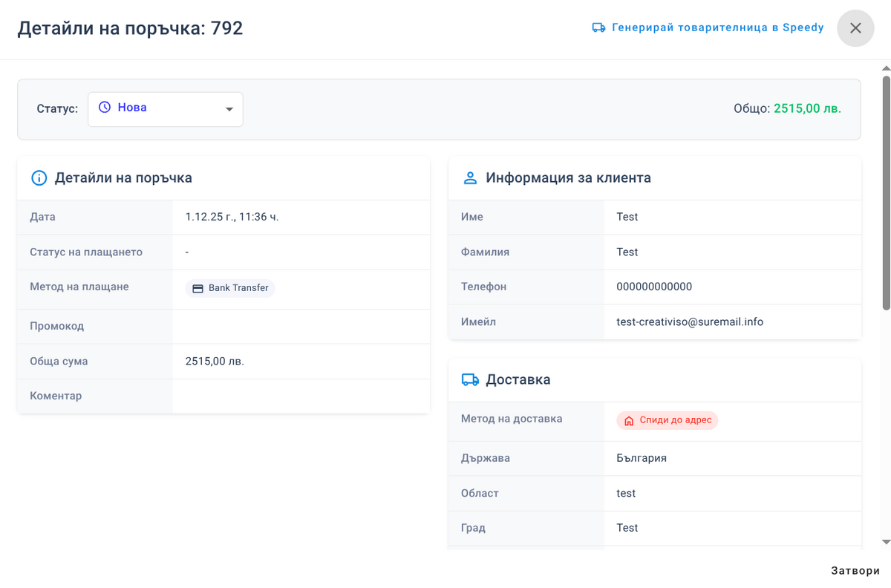
Task: Click the 'Общо:' label
Action: coord(752,108)
